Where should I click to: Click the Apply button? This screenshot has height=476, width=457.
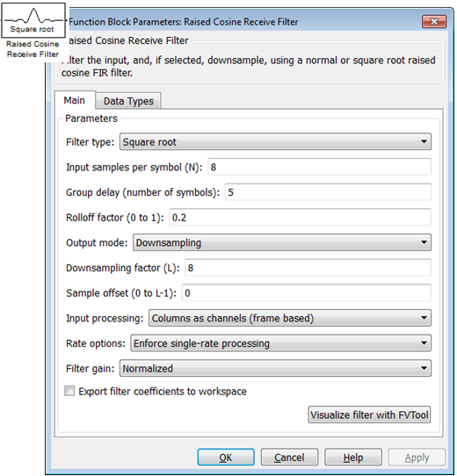(417, 458)
